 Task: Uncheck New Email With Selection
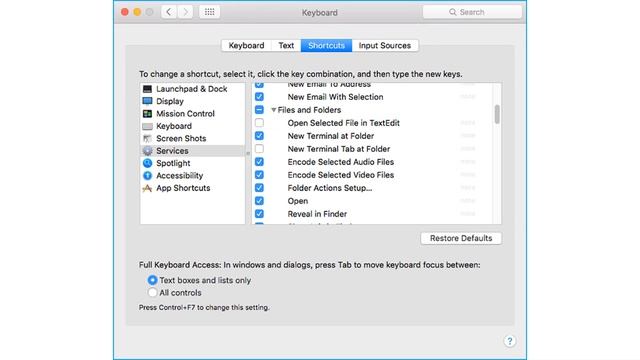click(259, 97)
